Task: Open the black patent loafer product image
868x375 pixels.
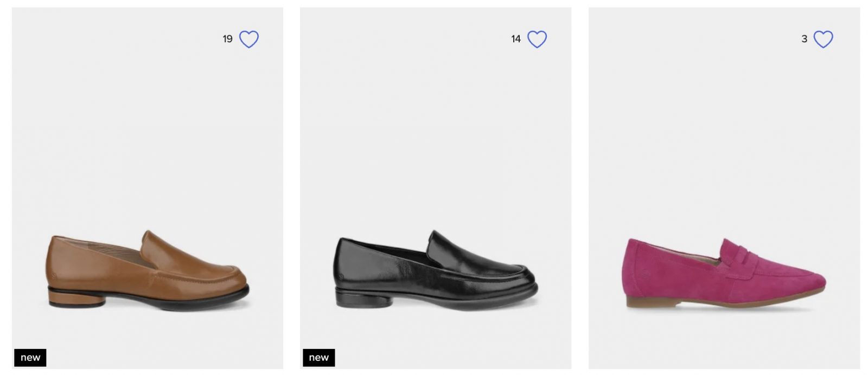Action: [436, 270]
